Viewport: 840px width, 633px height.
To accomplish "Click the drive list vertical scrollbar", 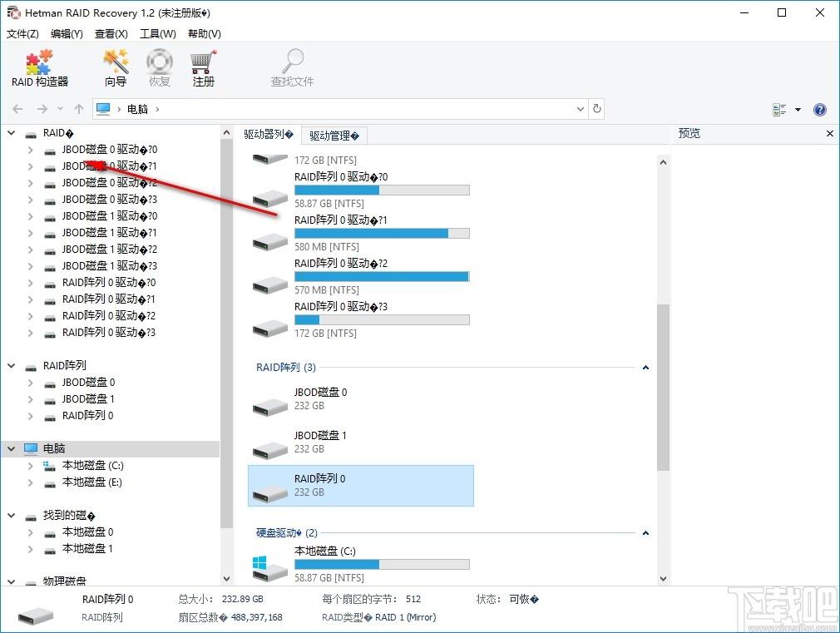I will [663, 387].
